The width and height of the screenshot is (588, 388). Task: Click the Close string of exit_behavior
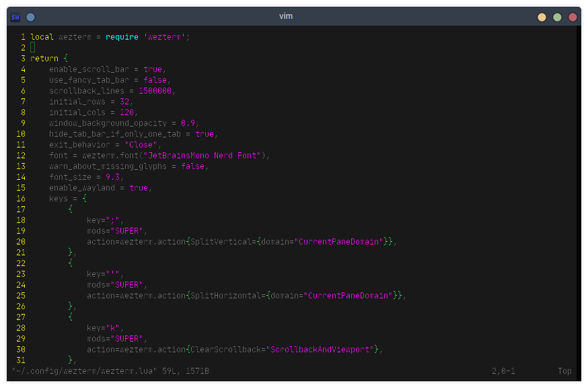tap(141, 144)
